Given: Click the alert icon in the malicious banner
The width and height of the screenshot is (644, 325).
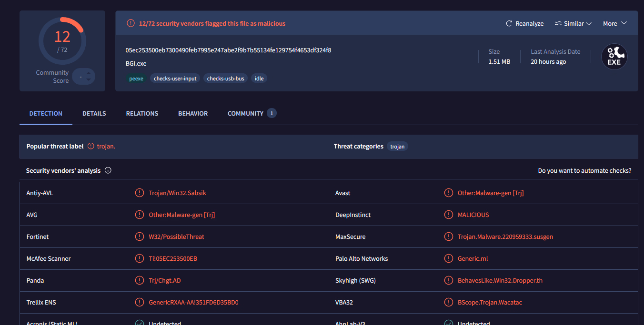Looking at the screenshot, I should (131, 23).
